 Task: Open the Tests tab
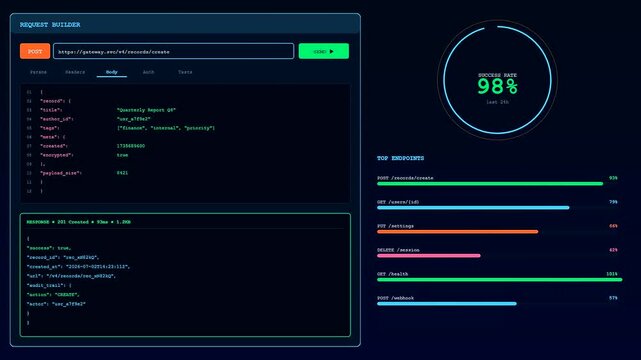[x=185, y=72]
